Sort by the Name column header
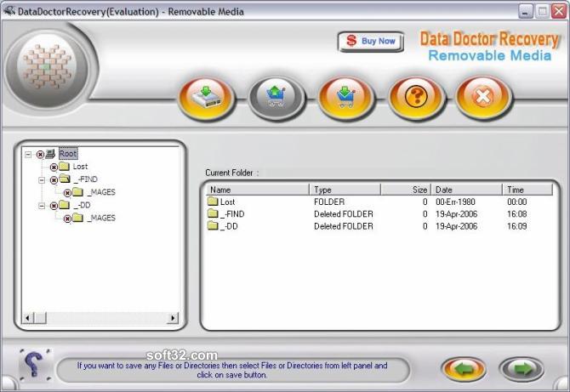 click(258, 190)
